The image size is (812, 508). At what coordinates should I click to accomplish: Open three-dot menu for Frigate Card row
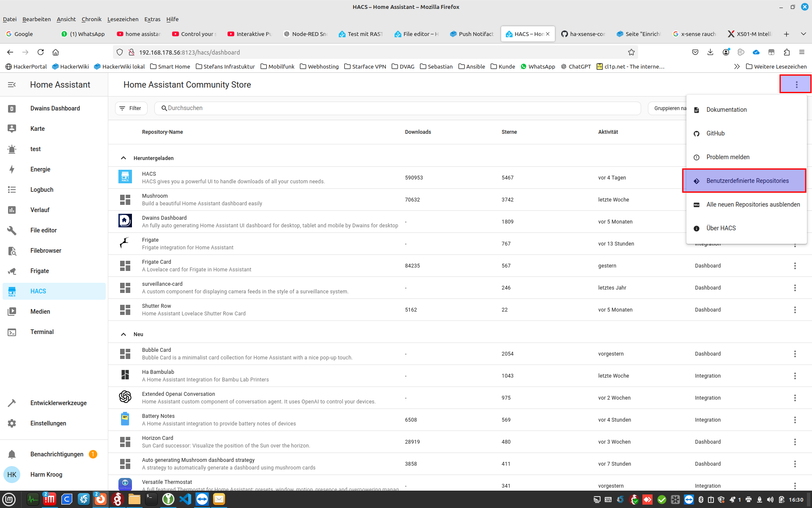[795, 266]
